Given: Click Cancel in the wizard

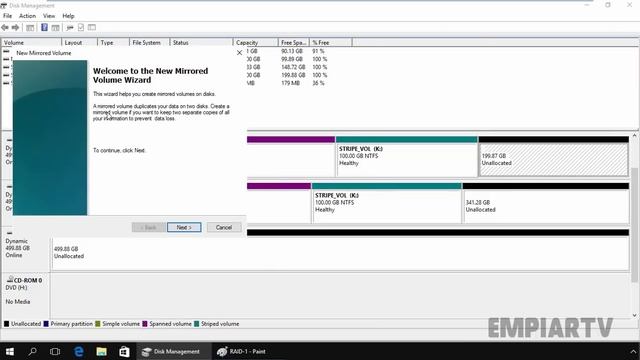Looking at the screenshot, I should pyautogui.click(x=224, y=227).
